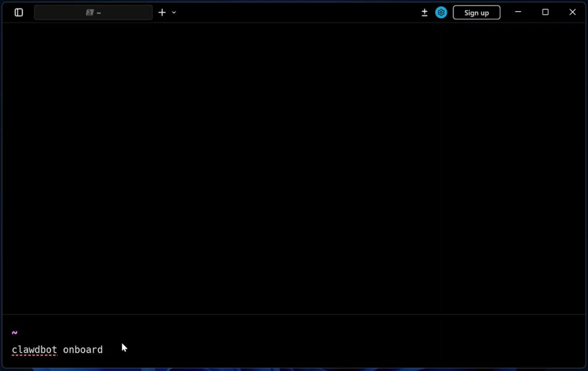588x371 pixels.
Task: Click the divider line above the input
Action: (294, 315)
